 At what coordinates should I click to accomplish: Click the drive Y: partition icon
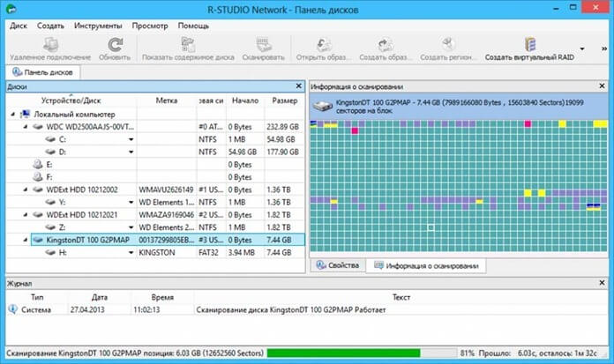click(x=50, y=203)
